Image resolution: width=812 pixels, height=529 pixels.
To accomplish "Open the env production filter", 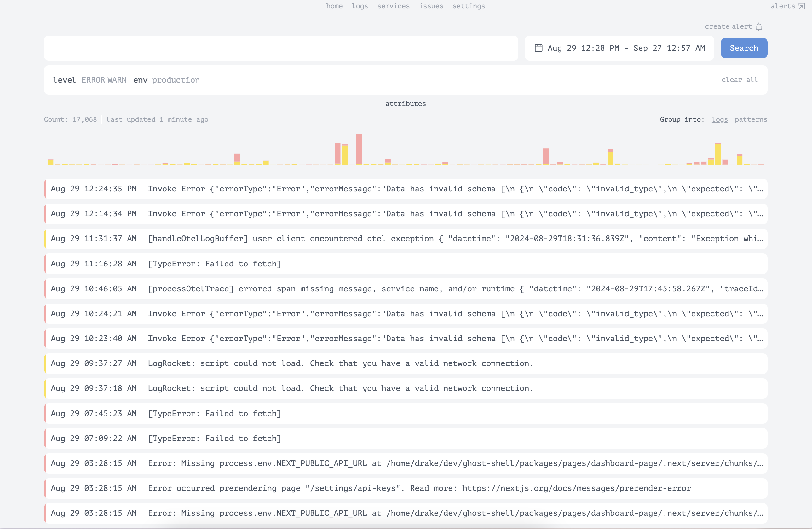I will point(176,80).
